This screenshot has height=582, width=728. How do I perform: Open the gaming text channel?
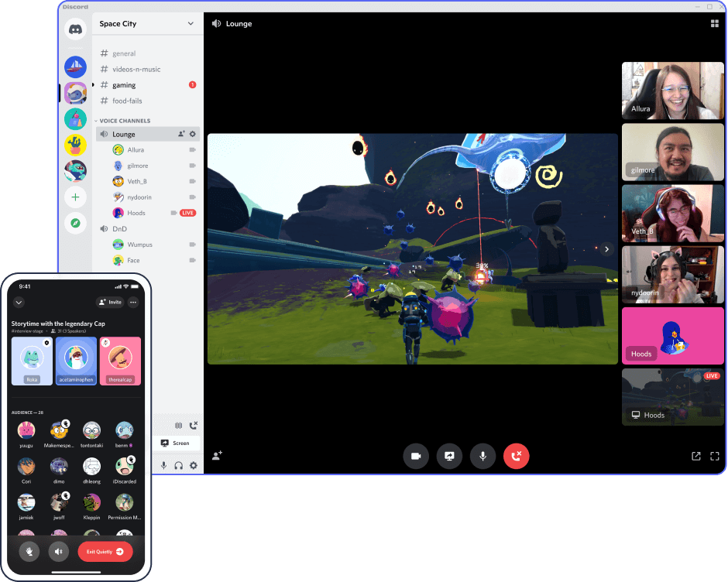124,85
